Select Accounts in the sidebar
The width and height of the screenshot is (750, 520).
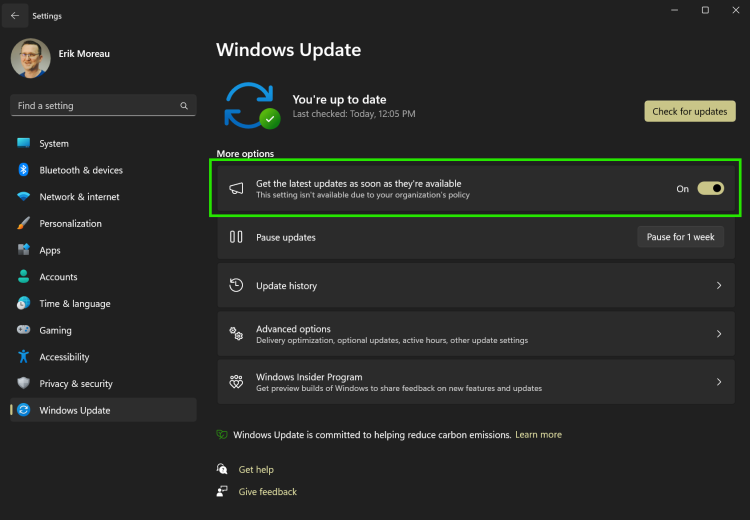tap(58, 277)
